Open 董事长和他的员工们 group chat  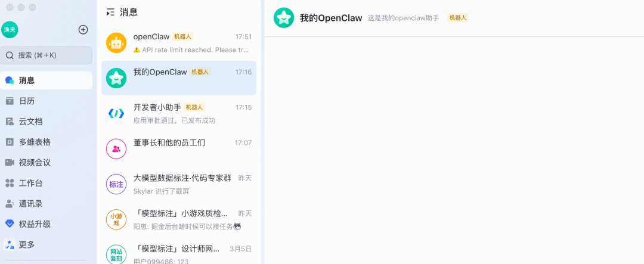(179, 148)
